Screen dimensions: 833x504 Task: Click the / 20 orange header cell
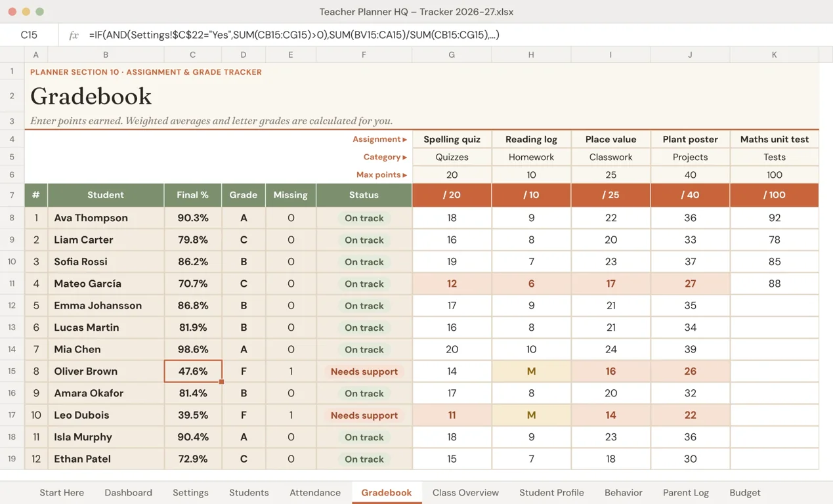[x=452, y=195]
